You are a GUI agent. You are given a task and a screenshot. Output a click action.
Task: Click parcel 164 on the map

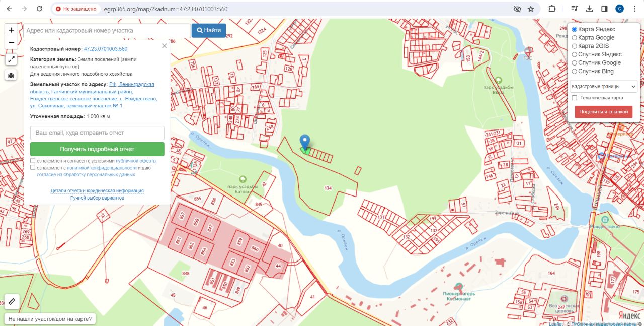[551, 273]
